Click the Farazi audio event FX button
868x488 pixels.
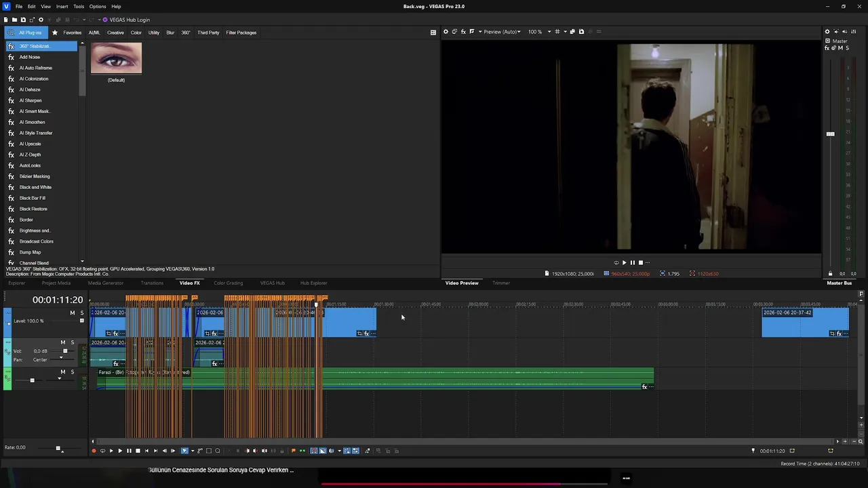[x=644, y=386]
